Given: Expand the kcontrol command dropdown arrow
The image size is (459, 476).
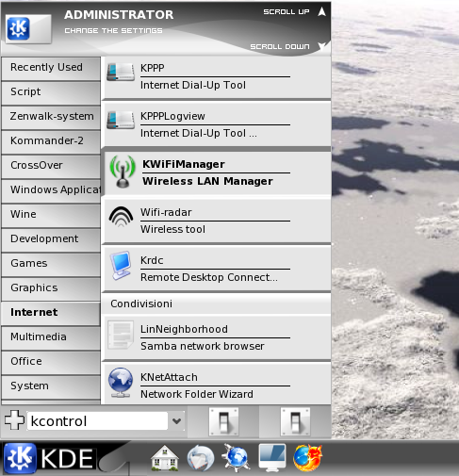Looking at the screenshot, I should coord(176,421).
